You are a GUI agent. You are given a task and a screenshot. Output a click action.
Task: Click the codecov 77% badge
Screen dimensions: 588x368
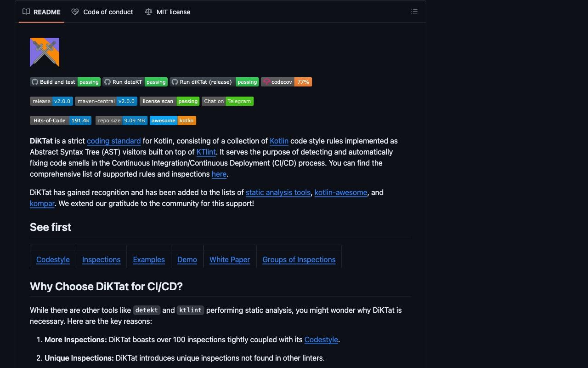(286, 82)
